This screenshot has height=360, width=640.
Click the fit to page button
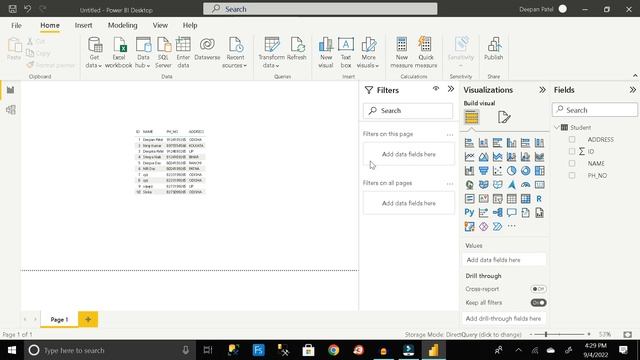pos(628,335)
